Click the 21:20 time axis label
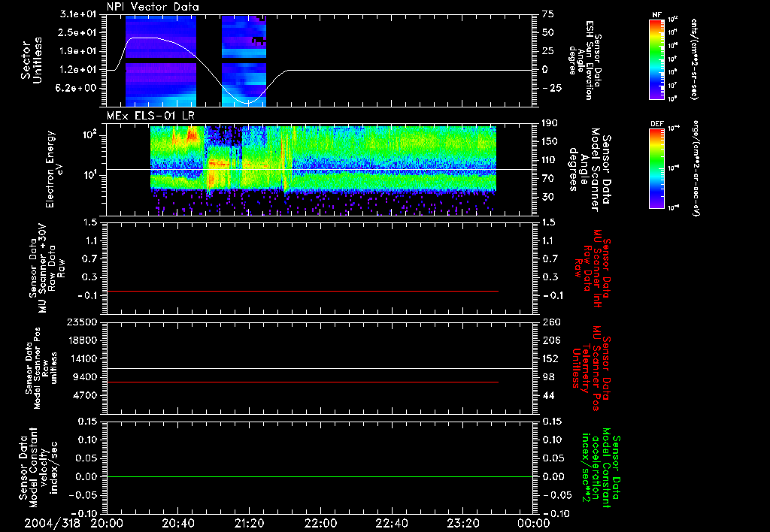Image resolution: width=770 pixels, height=532 pixels. 249,523
